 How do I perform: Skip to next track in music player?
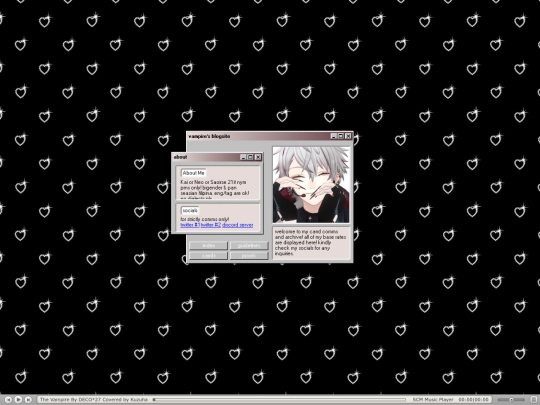[x=29, y=399]
